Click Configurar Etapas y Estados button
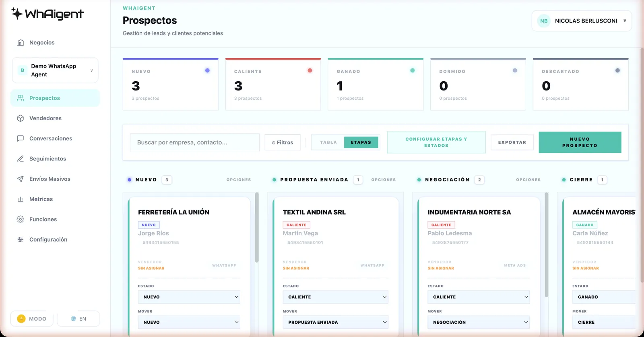 click(436, 142)
